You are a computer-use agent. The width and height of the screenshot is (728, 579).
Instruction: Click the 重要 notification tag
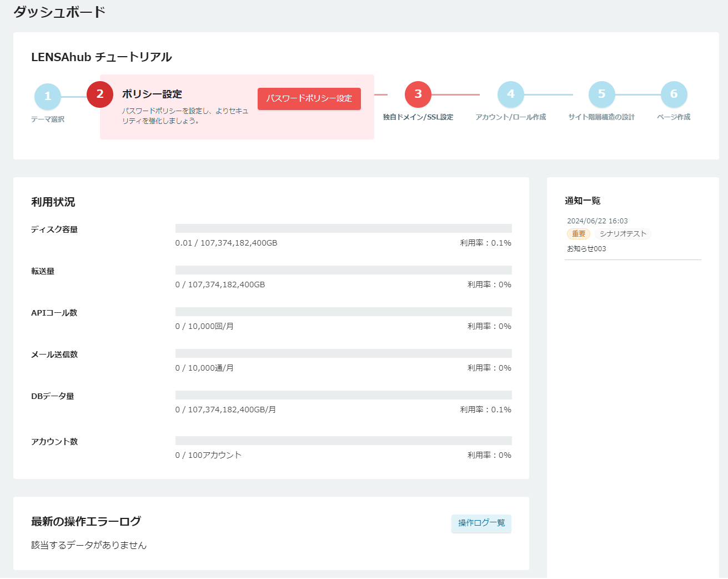tap(579, 234)
